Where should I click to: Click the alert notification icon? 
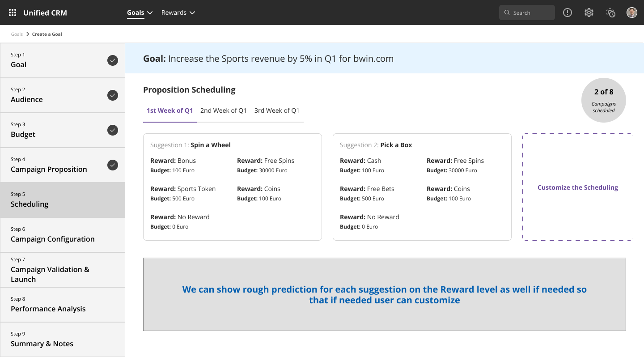click(568, 13)
